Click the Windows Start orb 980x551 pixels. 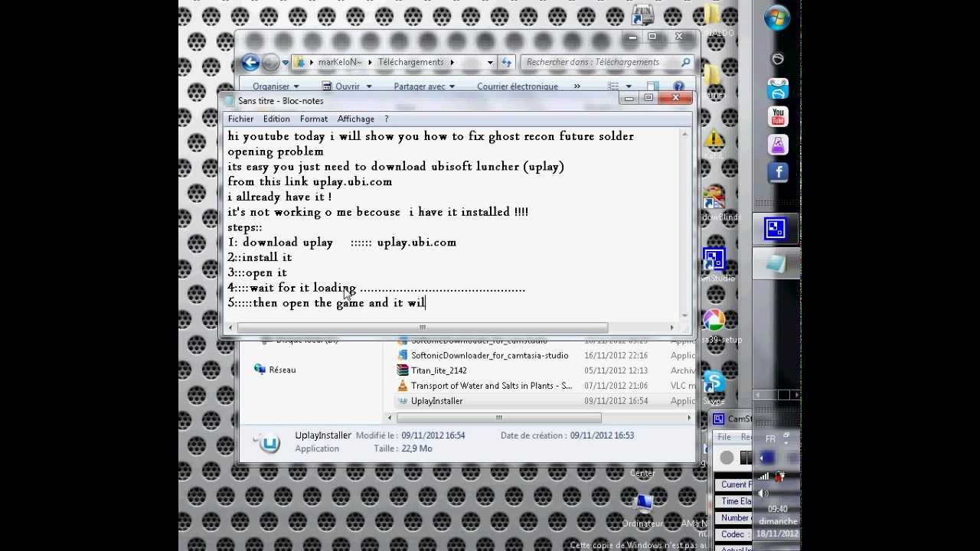[777, 18]
